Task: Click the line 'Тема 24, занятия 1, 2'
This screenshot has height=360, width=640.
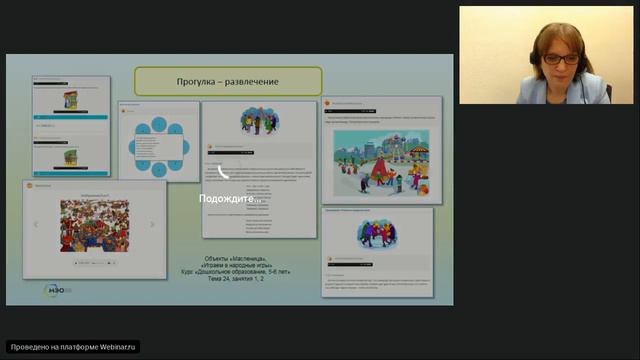Action: [236, 278]
